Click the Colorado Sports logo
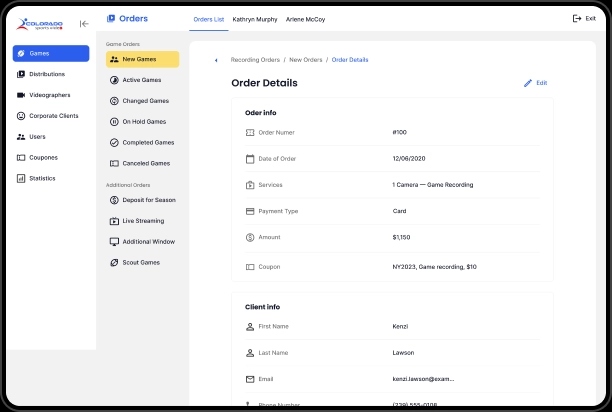Viewport: 612px width, 412px height. (x=35, y=23)
